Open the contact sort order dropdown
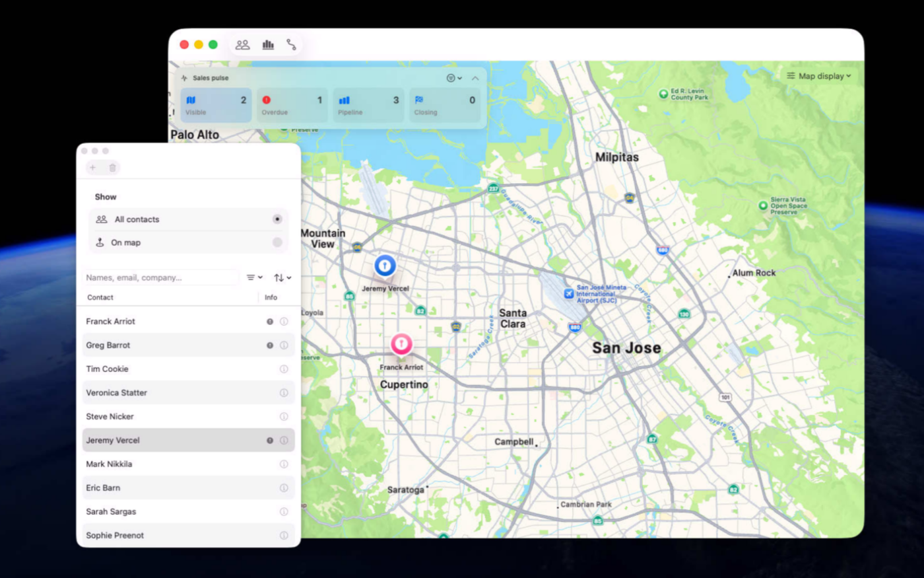924x578 pixels. click(282, 277)
